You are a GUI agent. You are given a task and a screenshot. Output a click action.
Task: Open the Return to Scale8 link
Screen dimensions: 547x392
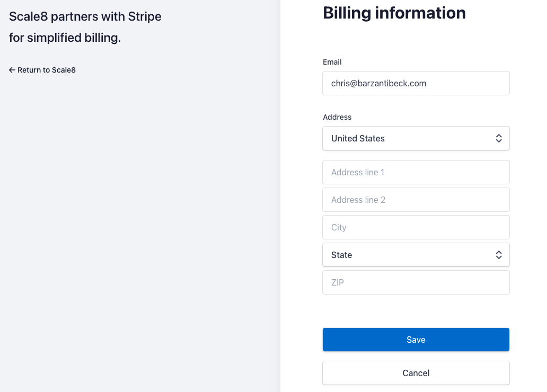[46, 70]
